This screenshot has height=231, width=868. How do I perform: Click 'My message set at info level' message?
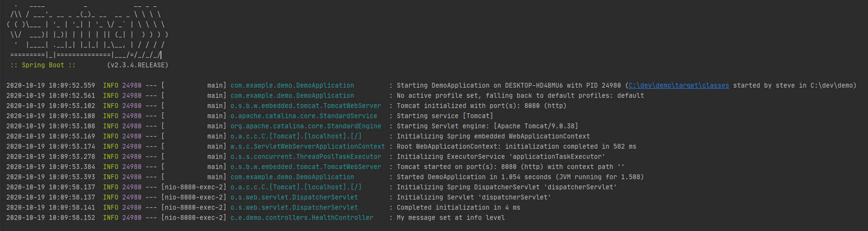click(451, 218)
